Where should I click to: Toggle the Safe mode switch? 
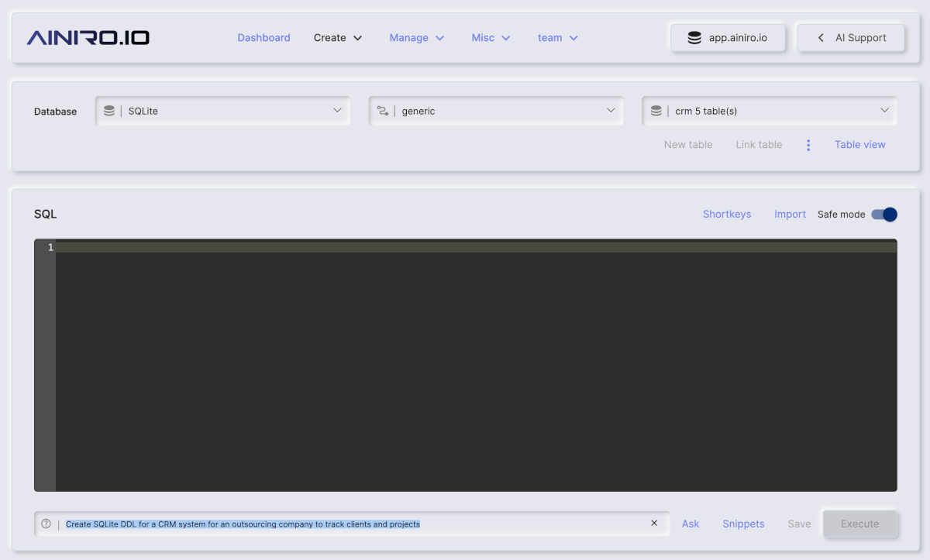pyautogui.click(x=884, y=215)
